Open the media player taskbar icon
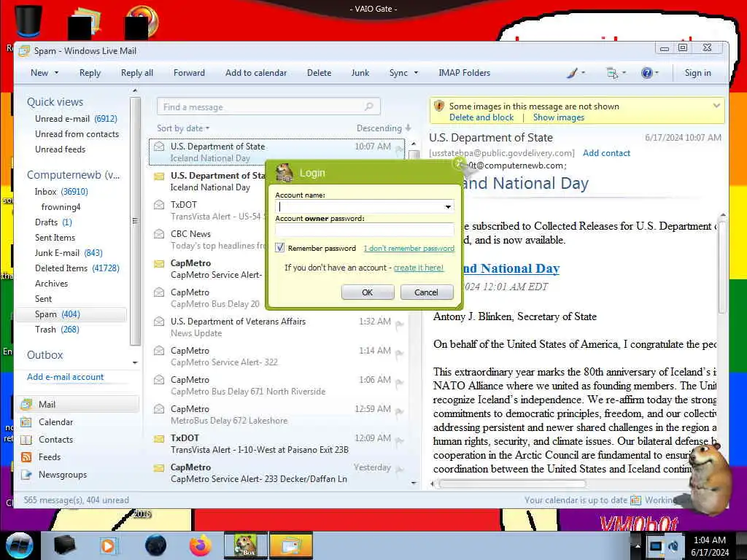Viewport: 747px width, 560px height. coord(108,545)
